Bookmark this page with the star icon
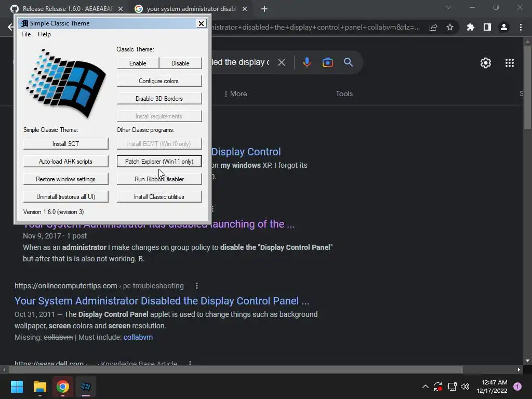The height and width of the screenshot is (399, 532). coord(450,27)
